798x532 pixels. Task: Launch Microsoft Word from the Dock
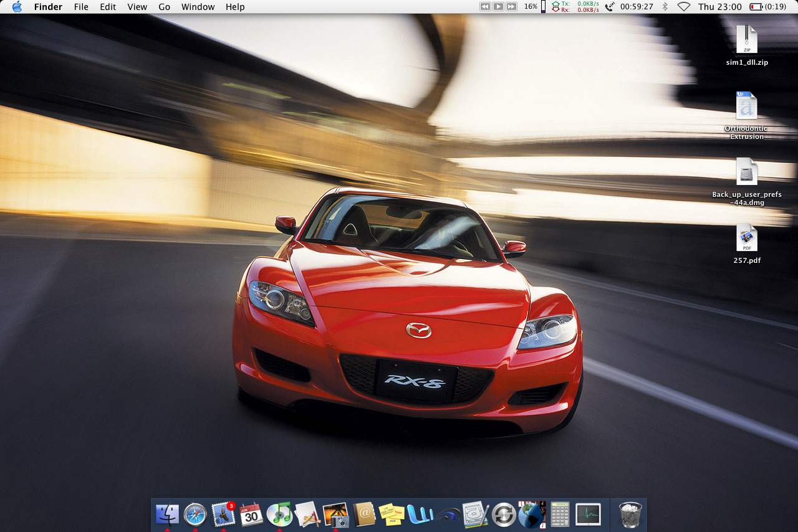coord(420,515)
